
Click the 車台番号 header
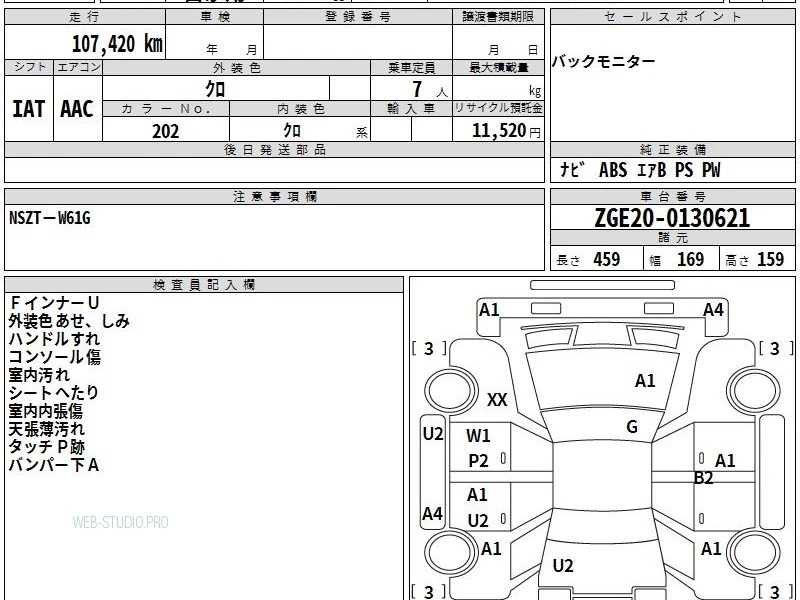tap(672, 196)
